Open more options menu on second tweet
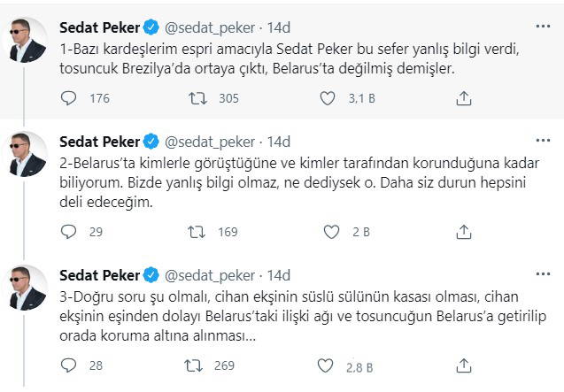 click(x=539, y=141)
